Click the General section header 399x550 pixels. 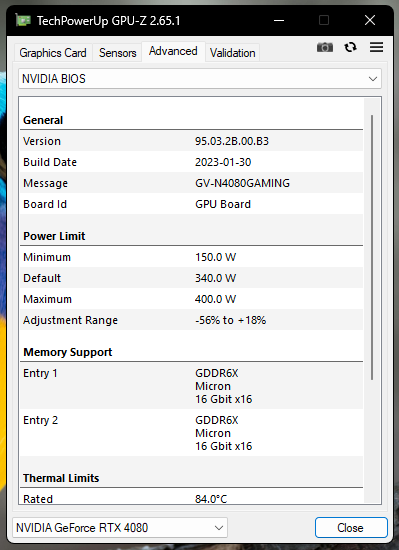tap(43, 120)
